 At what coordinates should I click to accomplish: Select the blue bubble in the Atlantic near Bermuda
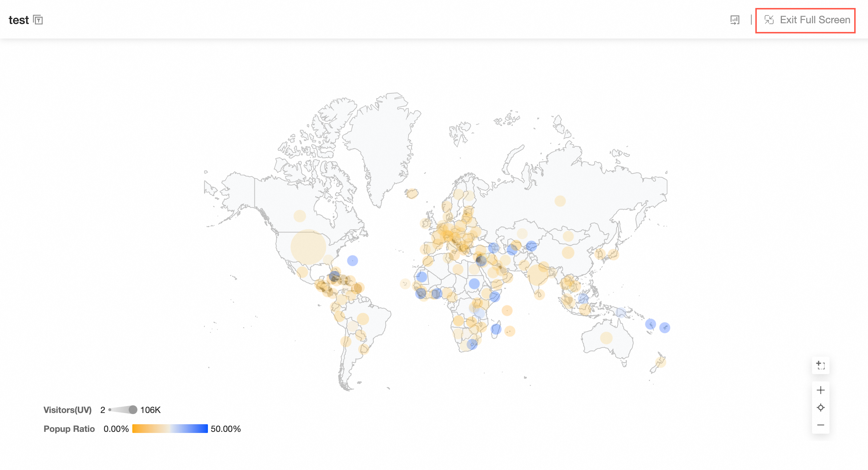pos(353,260)
